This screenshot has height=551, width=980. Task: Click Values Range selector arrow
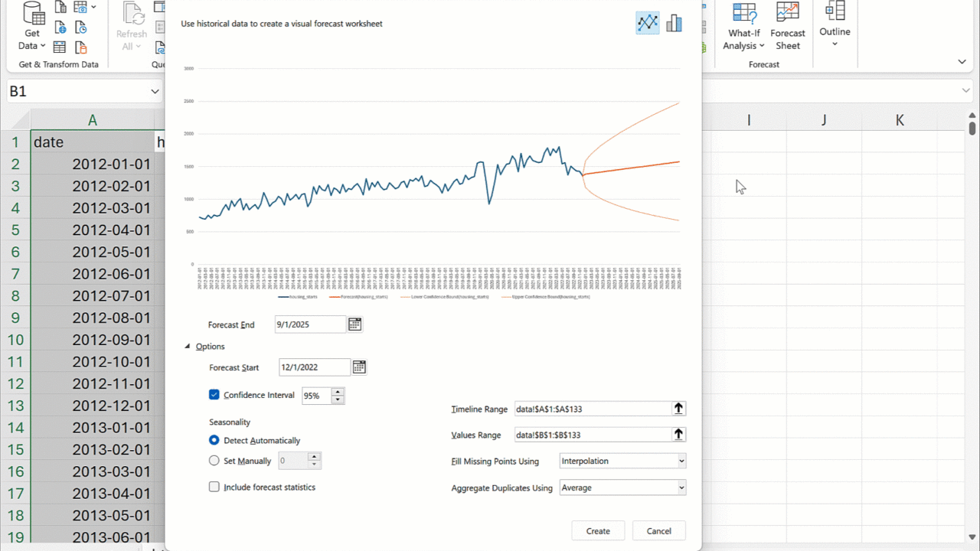pos(678,435)
